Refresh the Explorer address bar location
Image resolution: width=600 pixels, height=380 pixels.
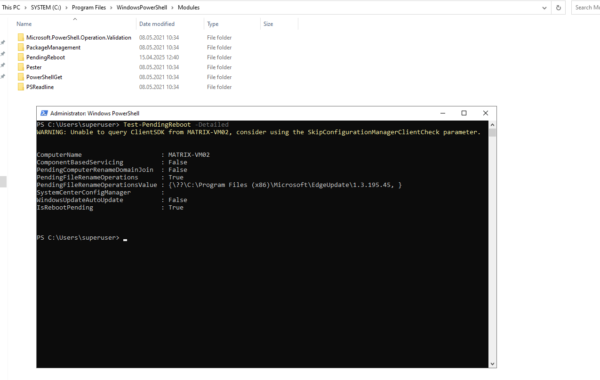click(x=558, y=8)
